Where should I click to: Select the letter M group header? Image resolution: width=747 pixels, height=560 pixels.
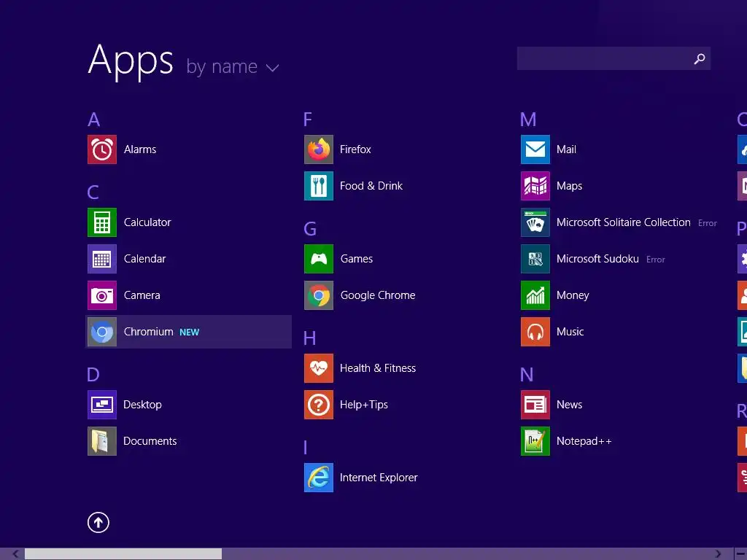pos(528,119)
